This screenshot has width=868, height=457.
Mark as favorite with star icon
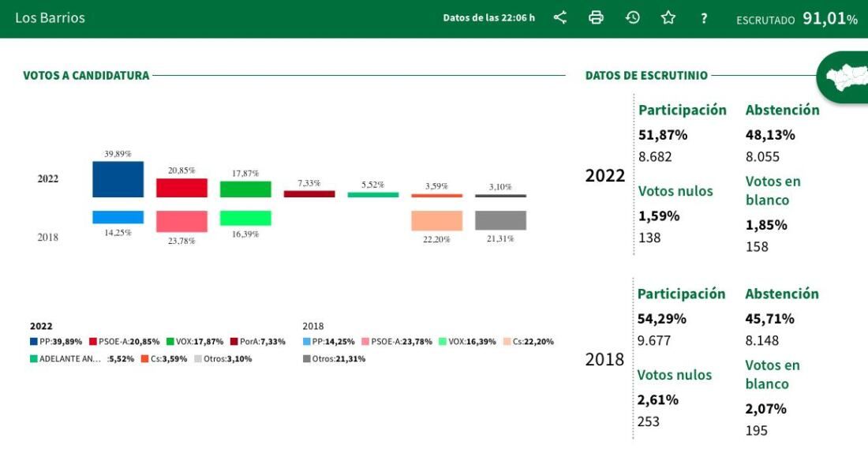tap(668, 17)
